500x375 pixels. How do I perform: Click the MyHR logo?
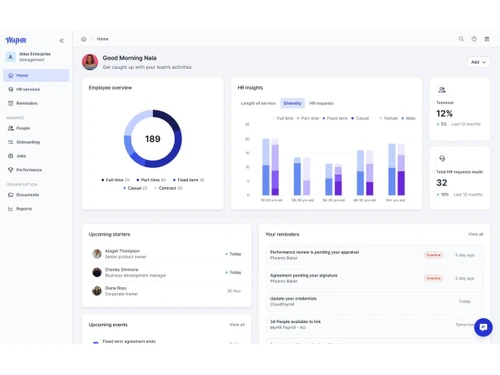point(16,40)
